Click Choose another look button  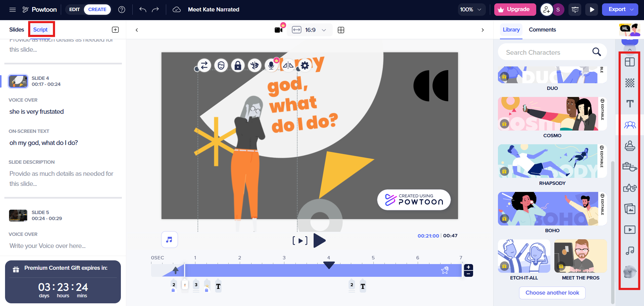pyautogui.click(x=552, y=293)
